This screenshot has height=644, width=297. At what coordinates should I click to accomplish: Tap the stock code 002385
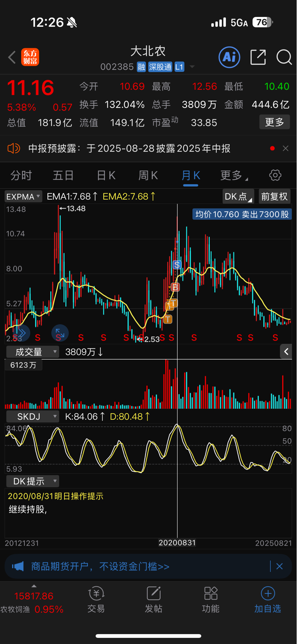click(117, 67)
